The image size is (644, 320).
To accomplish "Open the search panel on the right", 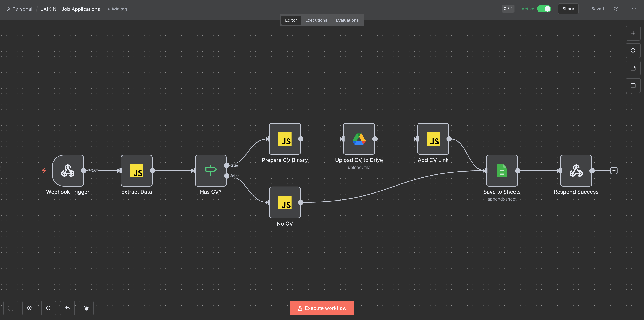I will [633, 50].
